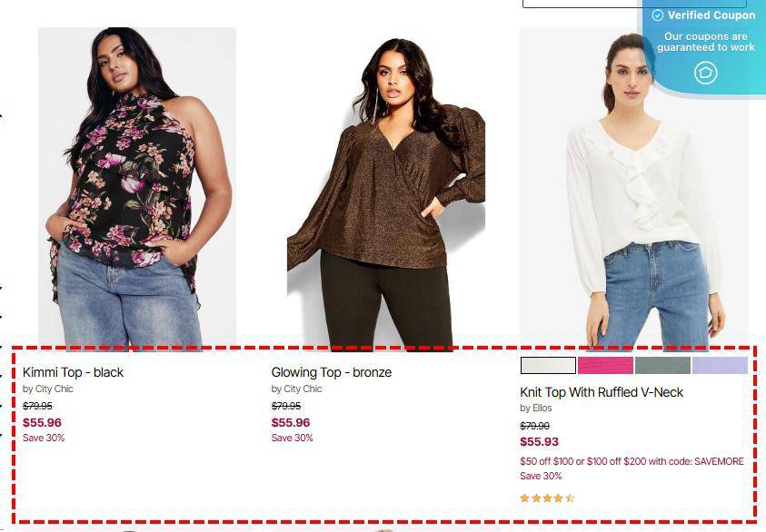Select the lavender color swatch
The width and height of the screenshot is (766, 532).
click(x=720, y=365)
